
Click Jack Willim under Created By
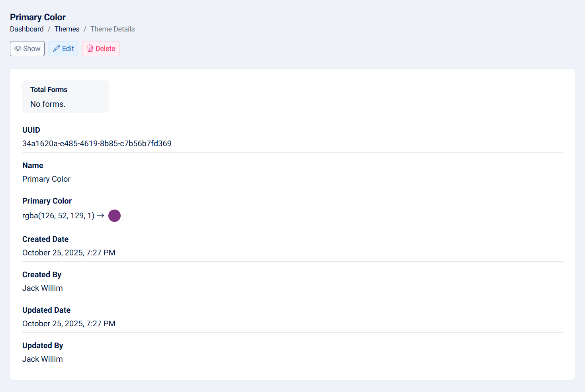point(43,288)
